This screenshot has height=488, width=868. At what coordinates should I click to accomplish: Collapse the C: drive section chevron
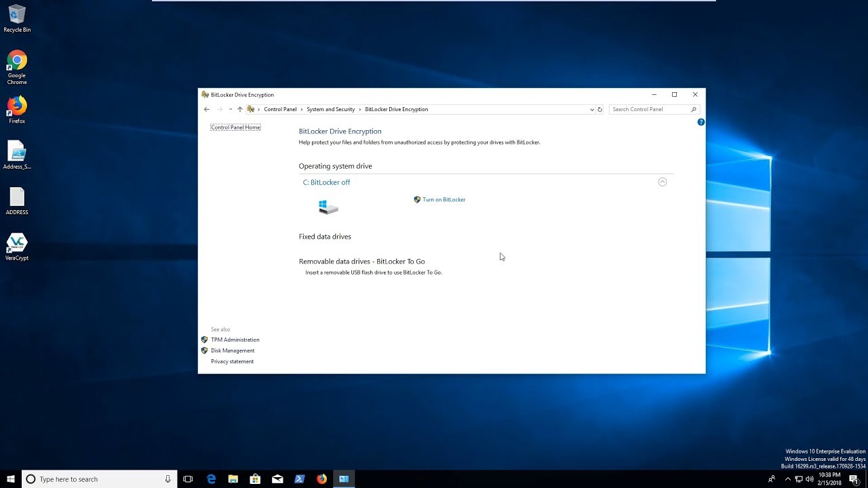tap(663, 182)
